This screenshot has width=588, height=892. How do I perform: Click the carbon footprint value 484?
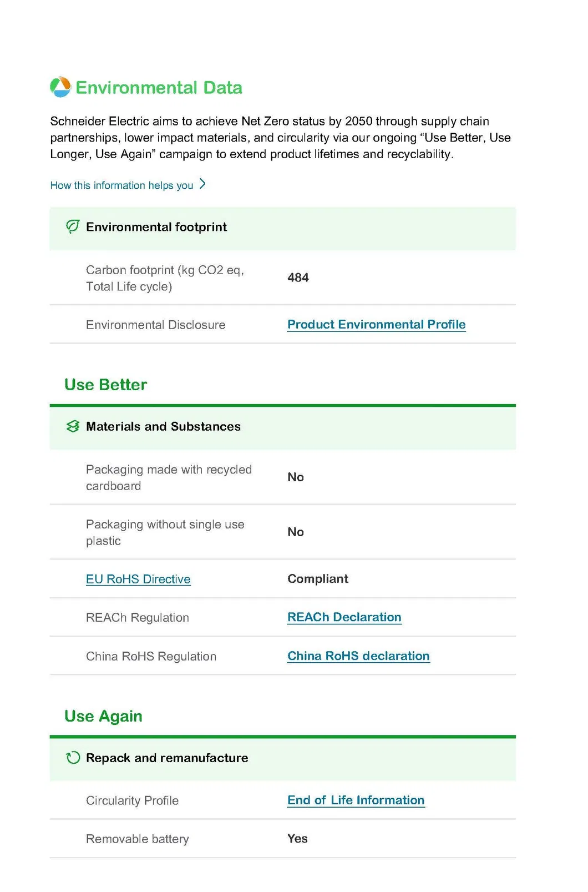tap(298, 278)
